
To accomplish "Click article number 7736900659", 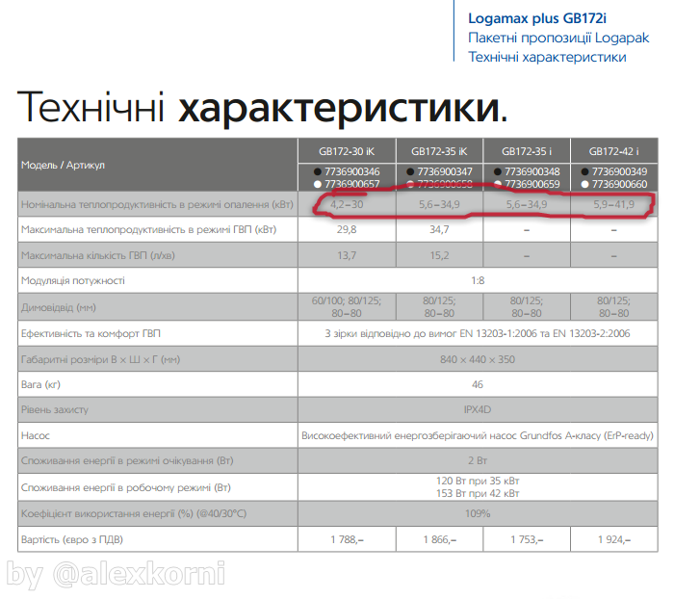I will pos(532,184).
